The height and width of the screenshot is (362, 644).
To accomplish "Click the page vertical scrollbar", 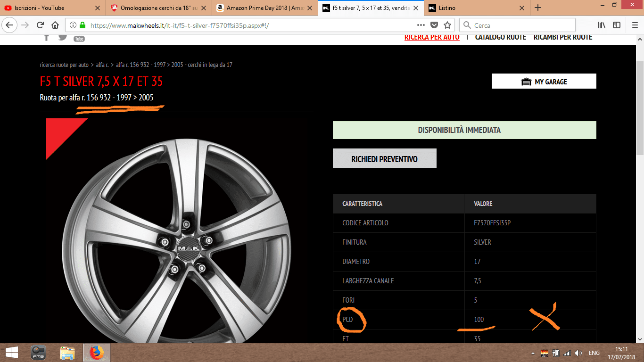I will [640, 108].
